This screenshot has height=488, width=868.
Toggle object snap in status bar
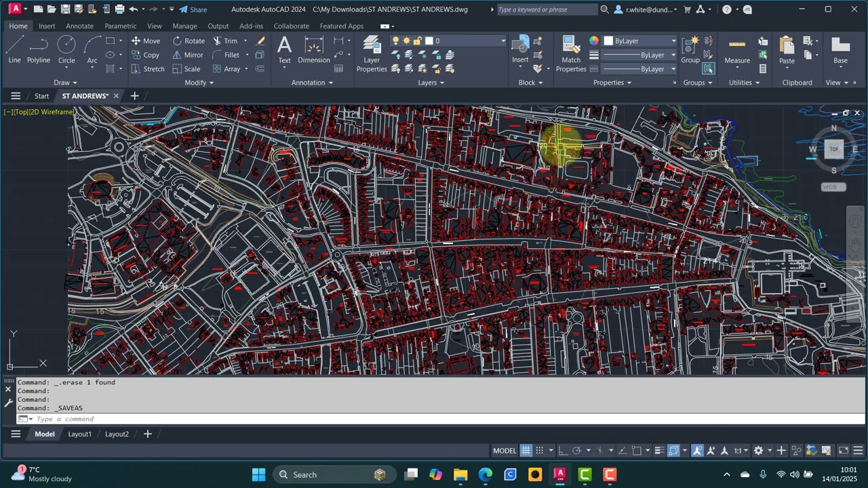(x=637, y=451)
